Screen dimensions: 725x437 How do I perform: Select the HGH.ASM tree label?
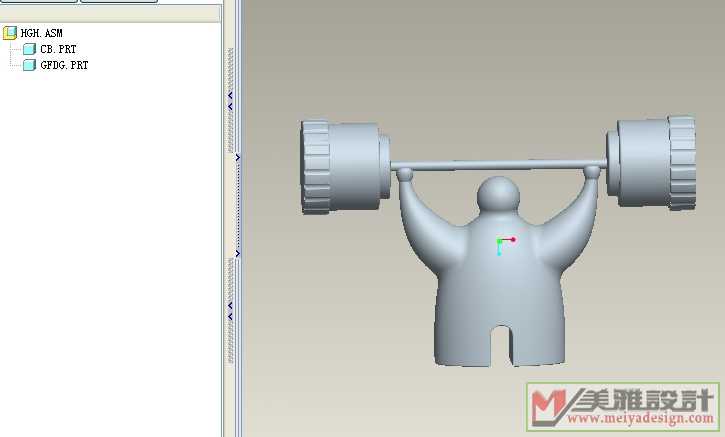(42, 33)
